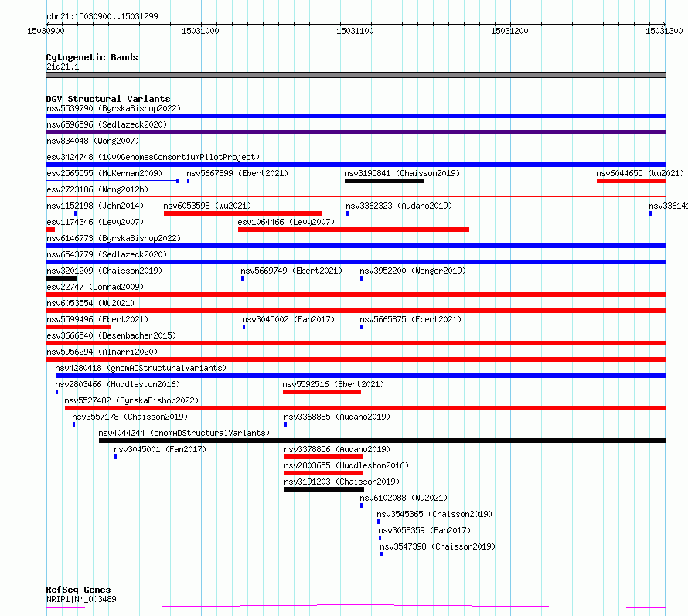The width and height of the screenshot is (688, 616).
Task: Click the nsv5539790 (ByrskaBishop2022) label
Action: (x=114, y=108)
